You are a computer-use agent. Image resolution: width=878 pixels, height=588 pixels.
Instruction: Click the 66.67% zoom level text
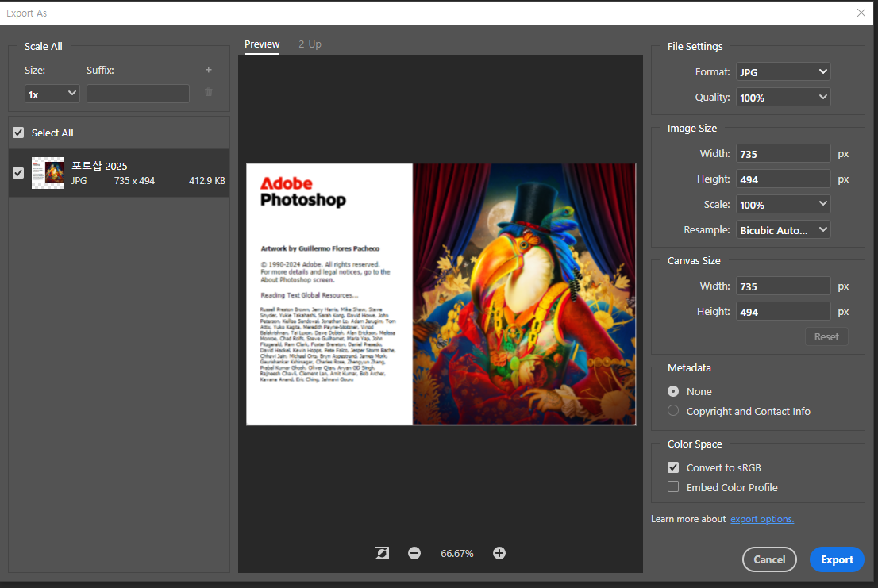click(457, 553)
